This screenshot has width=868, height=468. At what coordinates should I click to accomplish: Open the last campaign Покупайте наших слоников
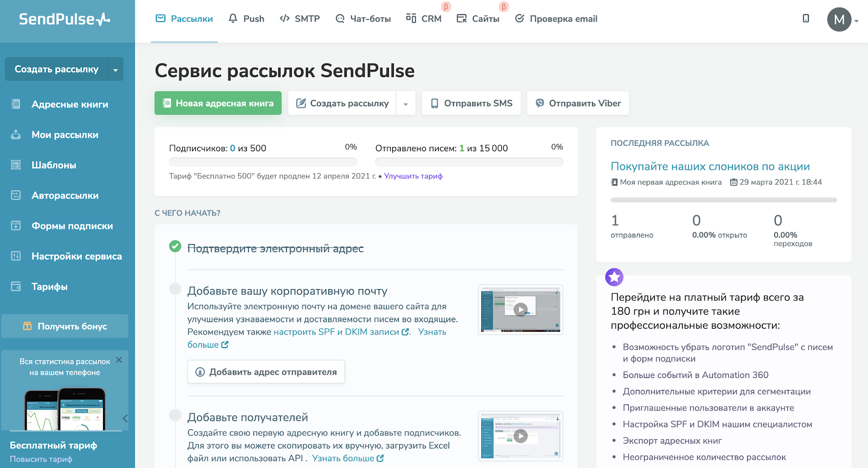pos(710,166)
